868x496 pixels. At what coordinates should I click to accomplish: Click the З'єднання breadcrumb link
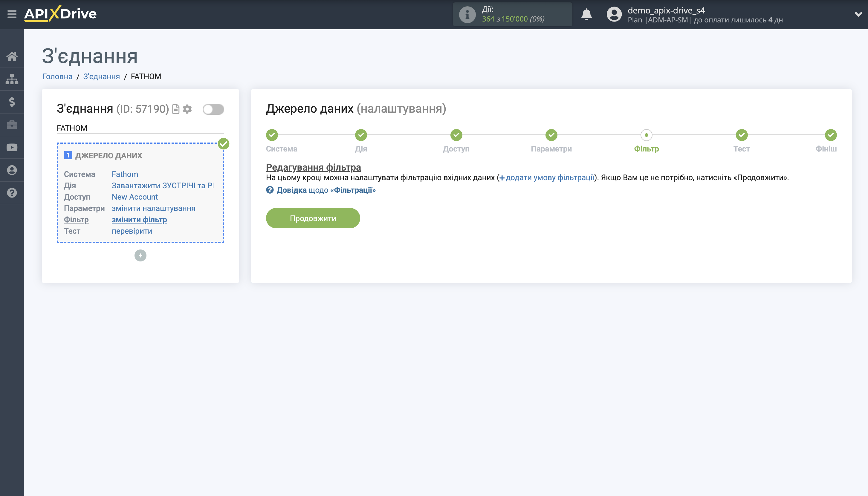pos(101,76)
